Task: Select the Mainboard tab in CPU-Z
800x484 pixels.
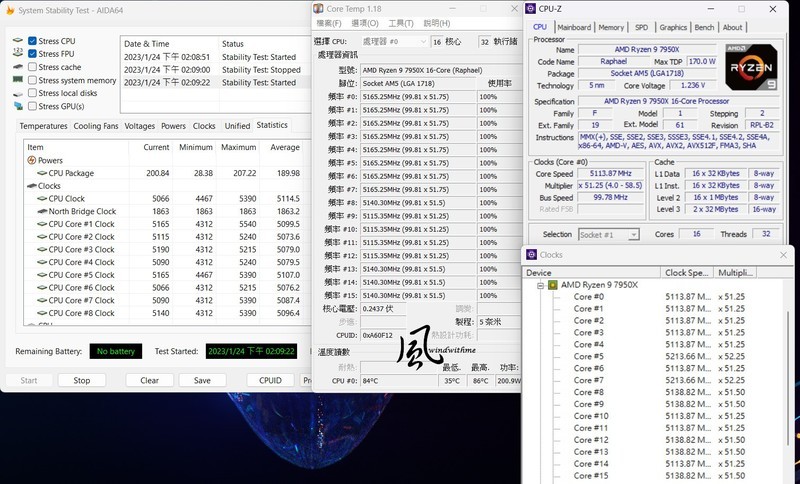Action: (x=574, y=28)
